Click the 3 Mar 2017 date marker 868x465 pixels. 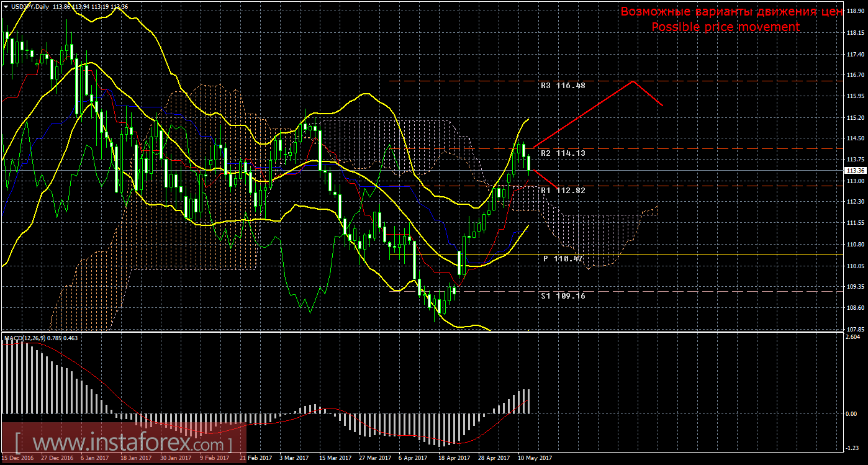tap(294, 458)
